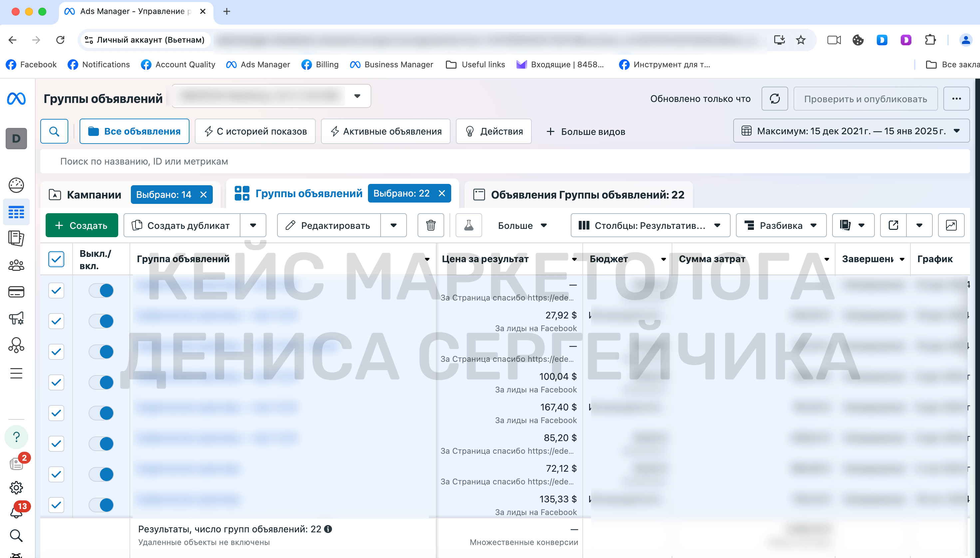Open Audiences people icon in sidebar
The width and height of the screenshot is (980, 558).
coord(16,265)
